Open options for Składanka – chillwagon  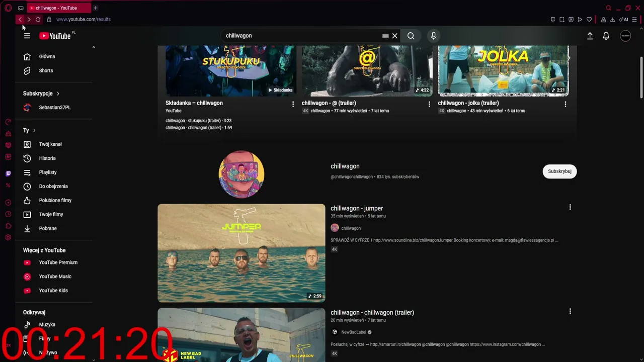[293, 104]
